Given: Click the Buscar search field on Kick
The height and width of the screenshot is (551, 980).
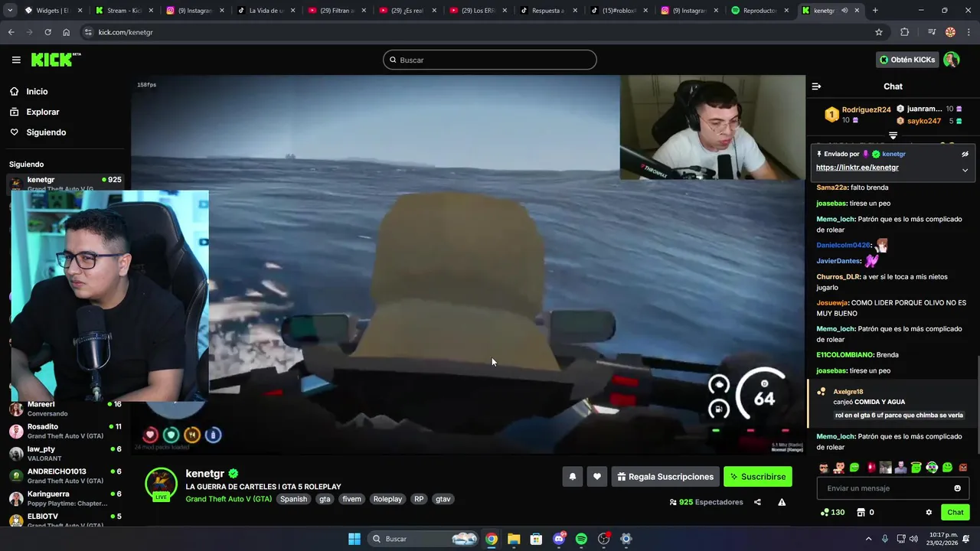Looking at the screenshot, I should click(x=490, y=60).
